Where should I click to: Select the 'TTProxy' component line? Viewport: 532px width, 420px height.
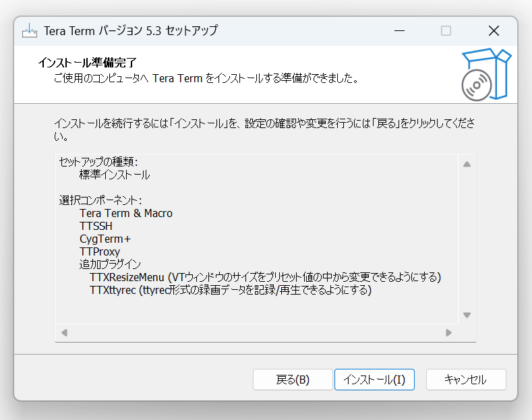click(100, 251)
